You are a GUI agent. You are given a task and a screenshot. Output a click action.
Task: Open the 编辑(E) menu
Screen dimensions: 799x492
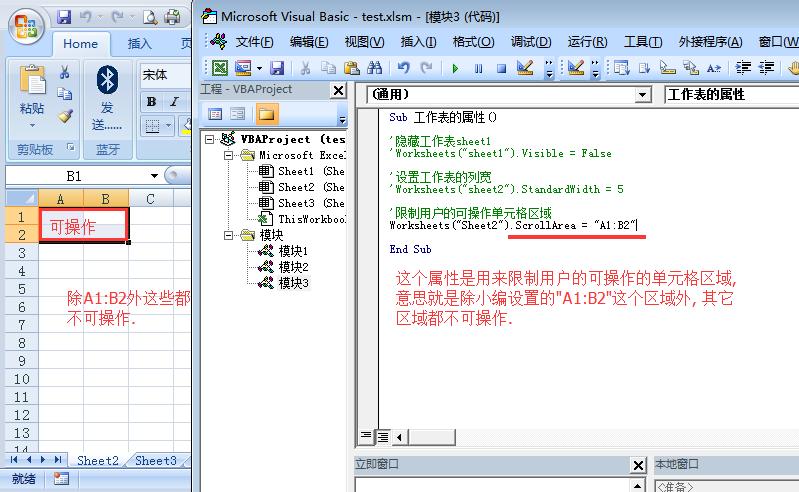309,42
